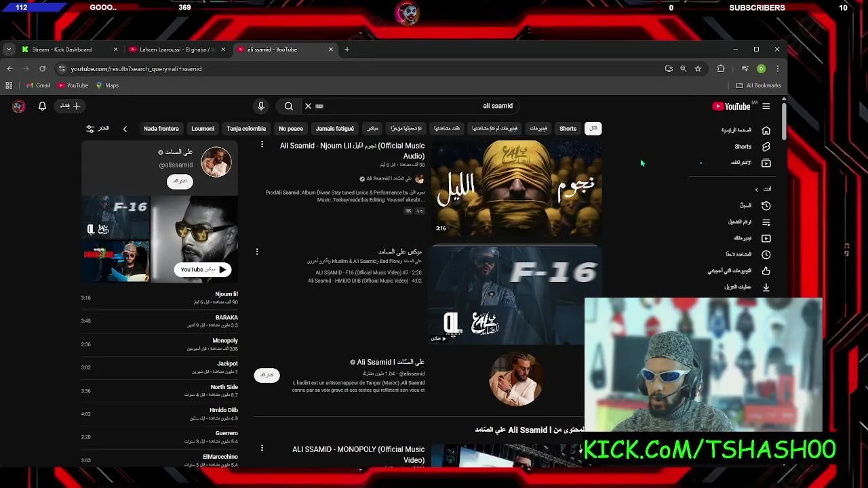Open the search filters button

tap(98, 129)
